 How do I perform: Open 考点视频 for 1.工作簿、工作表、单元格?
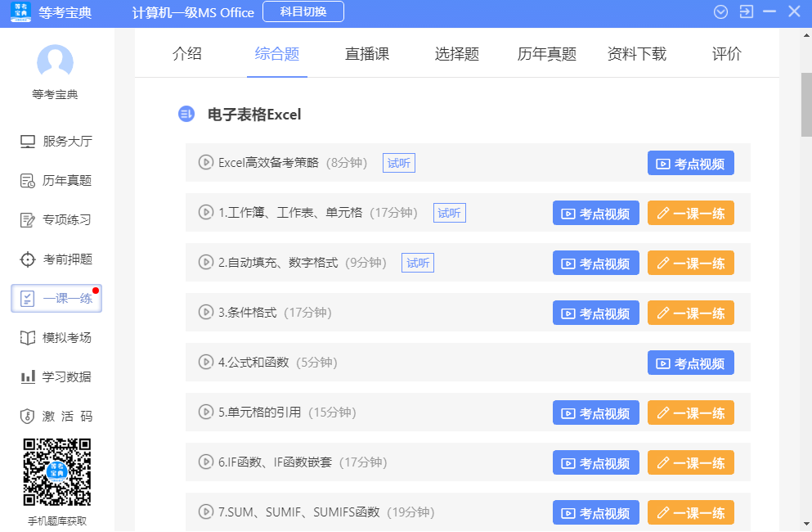(595, 213)
